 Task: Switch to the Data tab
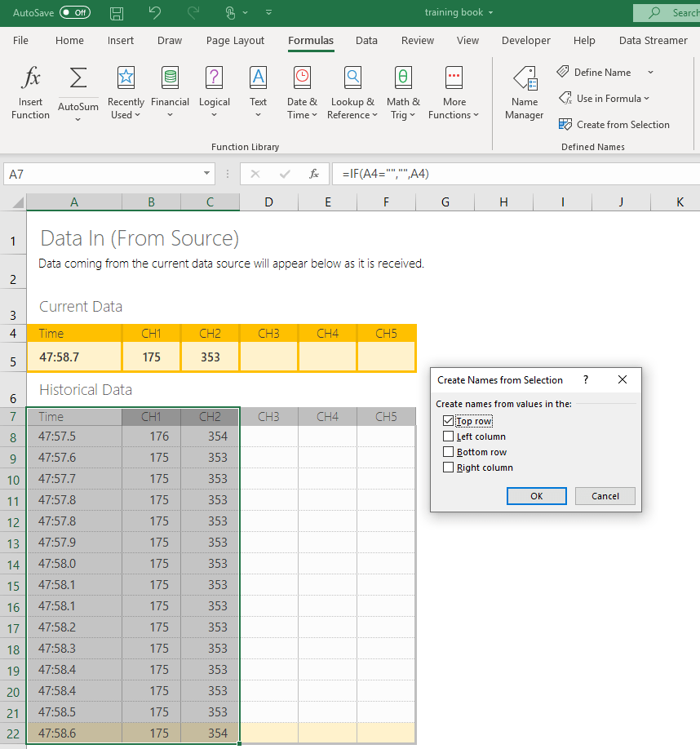tap(366, 40)
